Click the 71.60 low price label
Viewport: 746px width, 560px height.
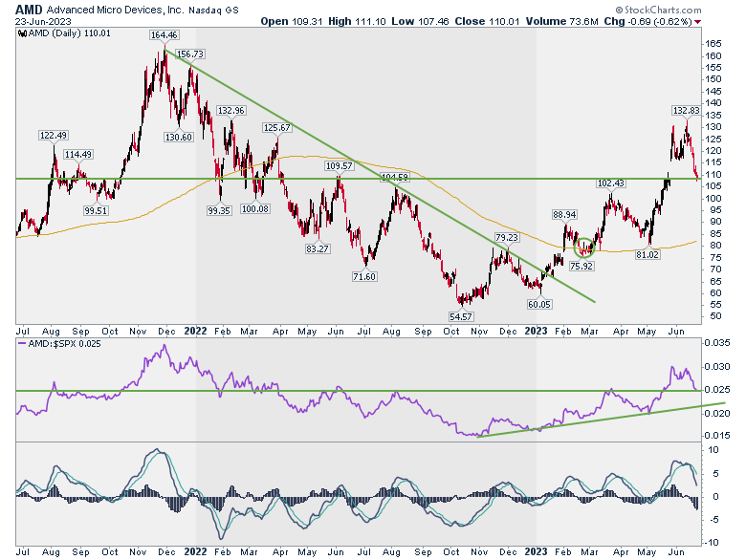364,277
